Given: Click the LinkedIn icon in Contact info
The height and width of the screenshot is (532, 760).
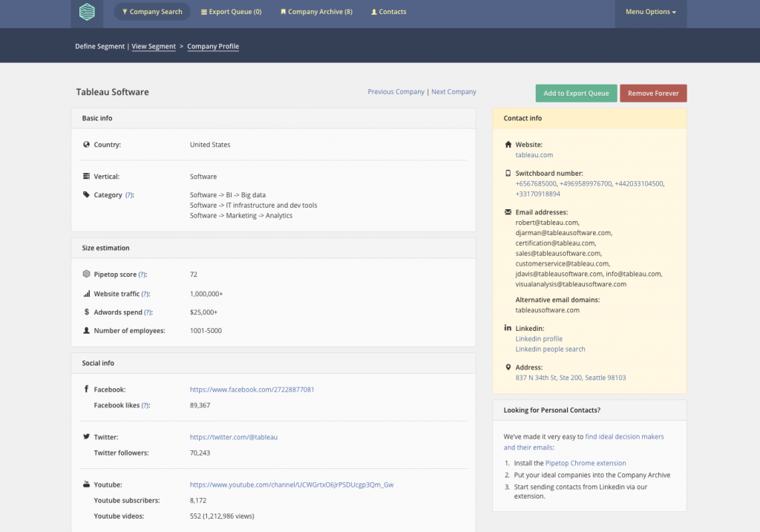Looking at the screenshot, I should (508, 327).
